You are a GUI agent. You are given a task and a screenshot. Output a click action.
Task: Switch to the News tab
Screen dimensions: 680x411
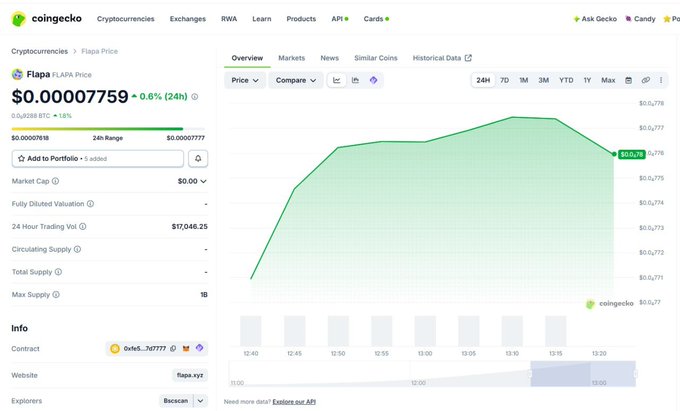330,58
